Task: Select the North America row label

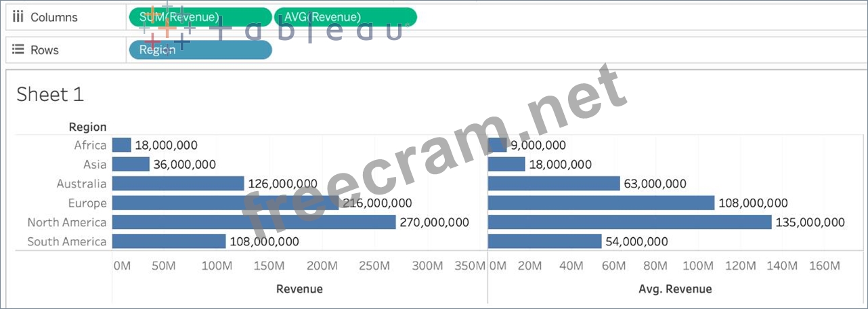Action: [67, 222]
